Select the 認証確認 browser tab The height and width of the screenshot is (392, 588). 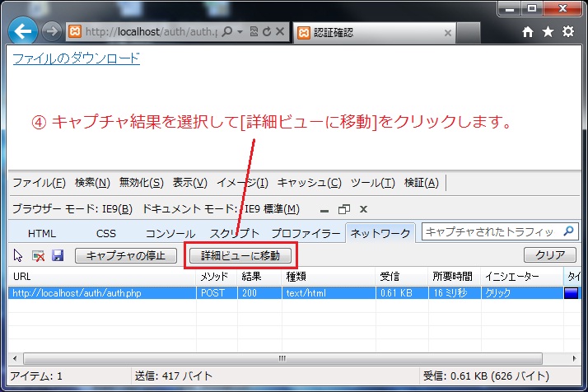click(x=374, y=33)
